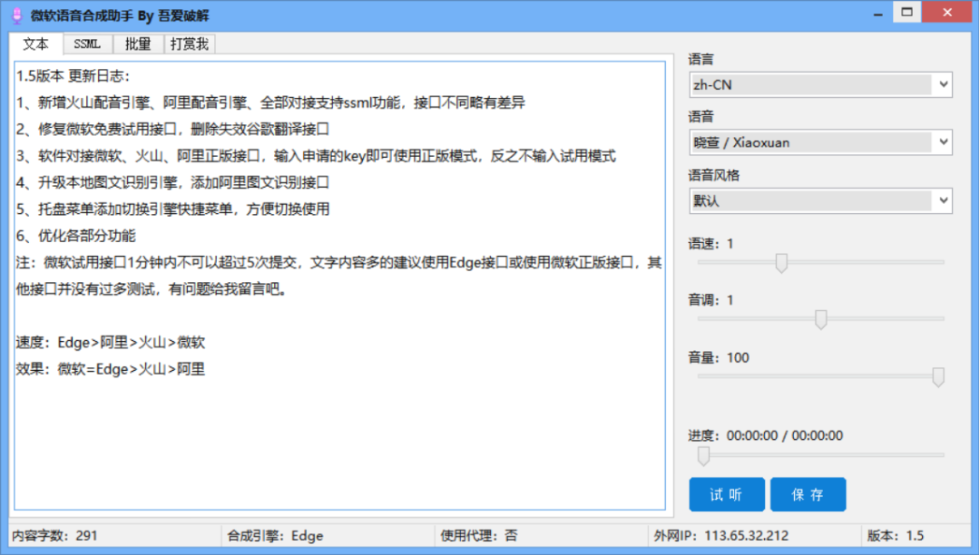The width and height of the screenshot is (980, 555).
Task: Click the line starting "4、升级本地图文识别引擎"
Action: [x=173, y=182]
